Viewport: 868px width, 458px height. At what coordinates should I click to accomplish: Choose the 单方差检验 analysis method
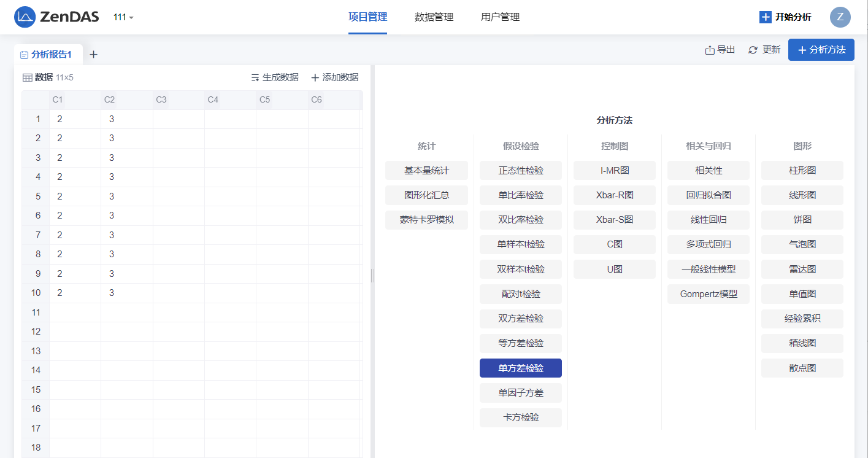(520, 368)
